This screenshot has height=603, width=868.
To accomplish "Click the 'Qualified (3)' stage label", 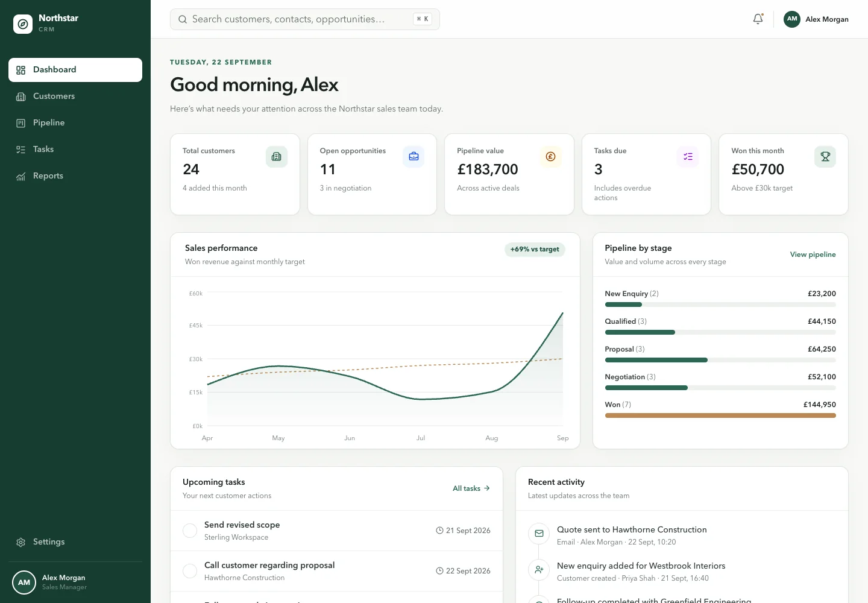I will (626, 321).
